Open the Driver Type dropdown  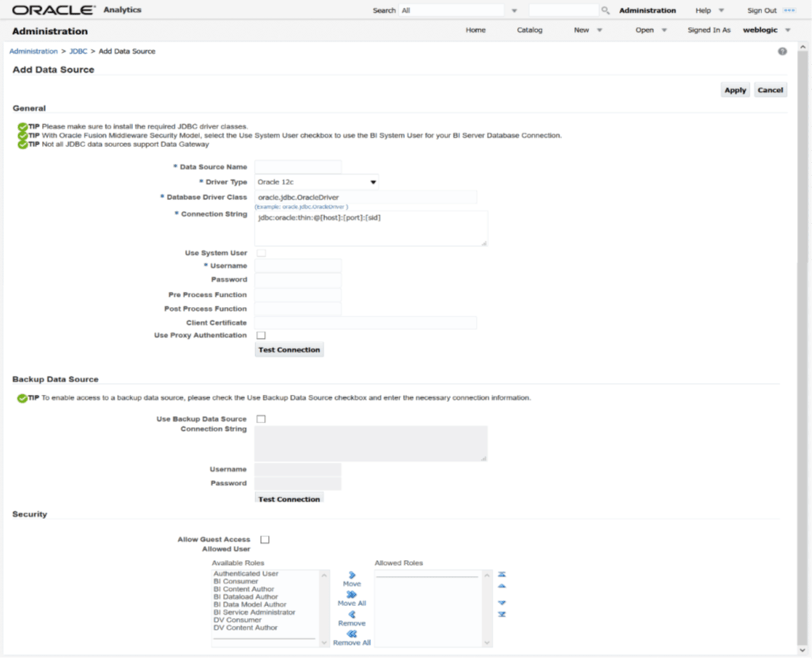point(316,182)
